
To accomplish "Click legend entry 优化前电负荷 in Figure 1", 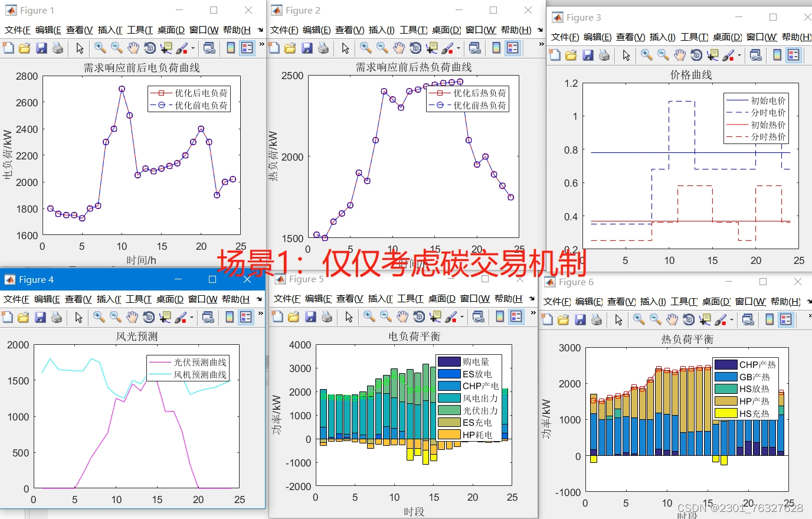I will pyautogui.click(x=201, y=106).
